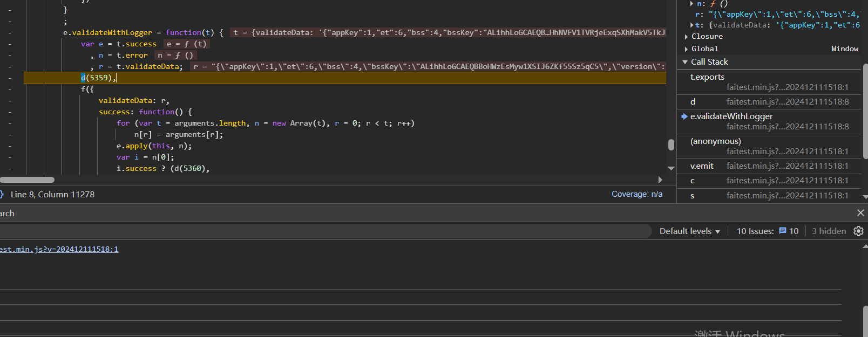Click the current-frame arrow beside e.validateWithLogger
868x337 pixels.
tap(684, 116)
